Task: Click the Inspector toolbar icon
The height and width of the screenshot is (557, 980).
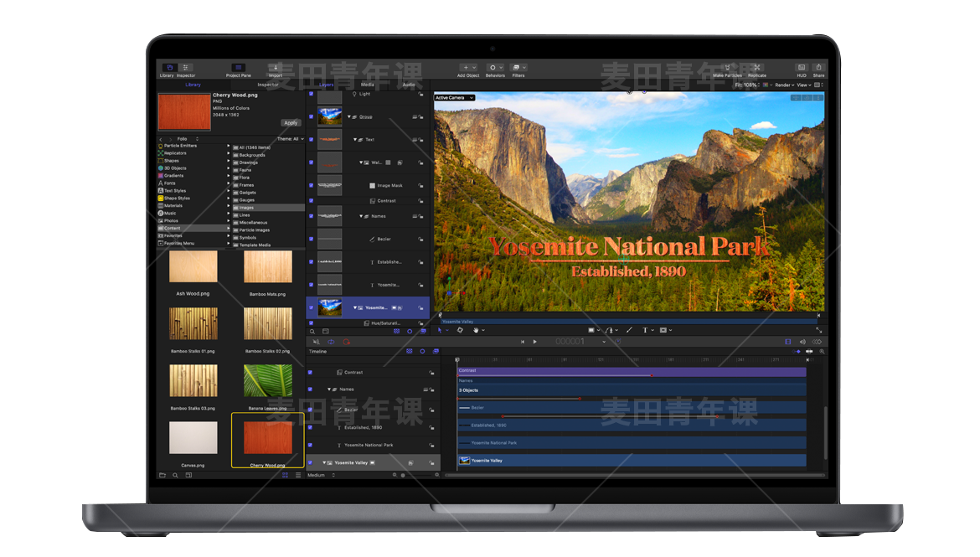Action: (186, 68)
